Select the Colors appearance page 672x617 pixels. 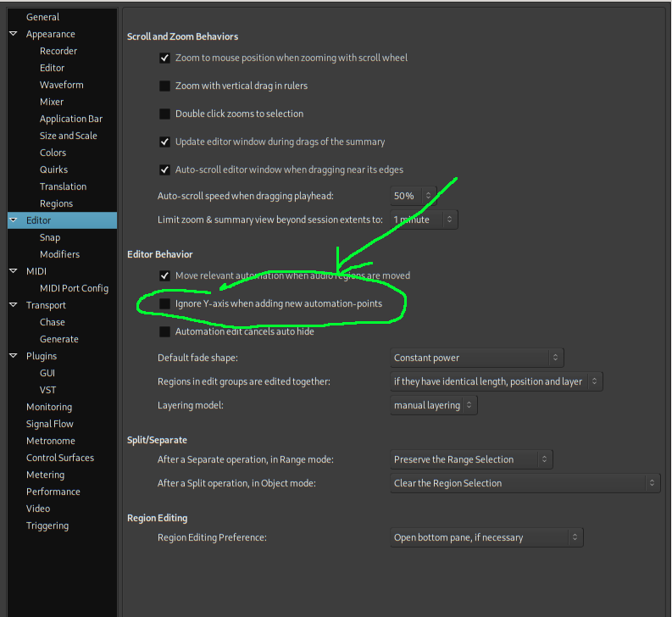(x=53, y=153)
